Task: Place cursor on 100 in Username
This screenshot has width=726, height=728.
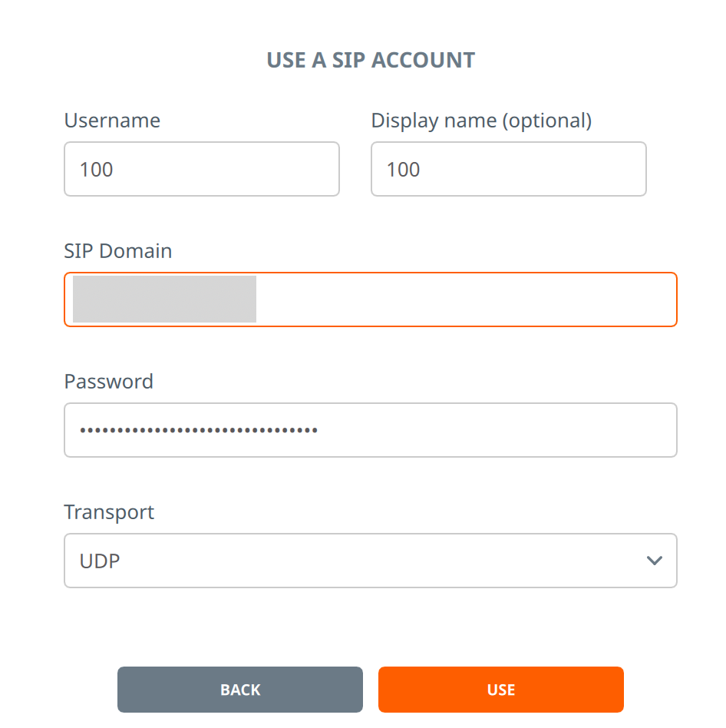Action: click(x=97, y=170)
